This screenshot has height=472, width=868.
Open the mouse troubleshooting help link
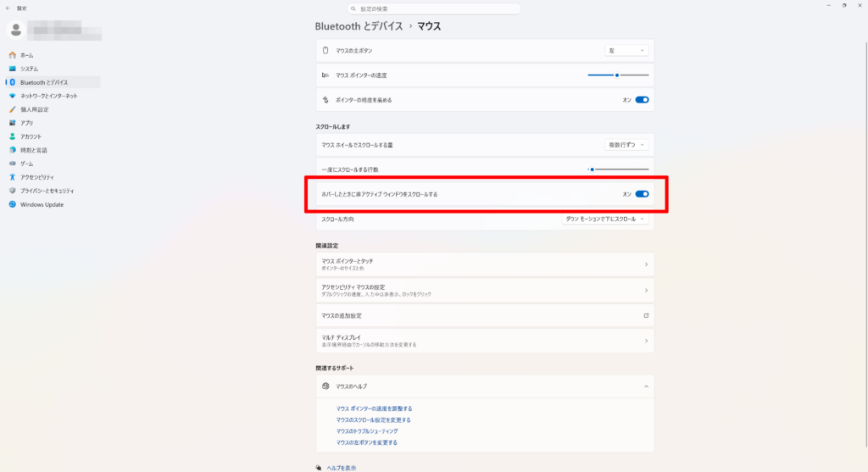(x=367, y=431)
